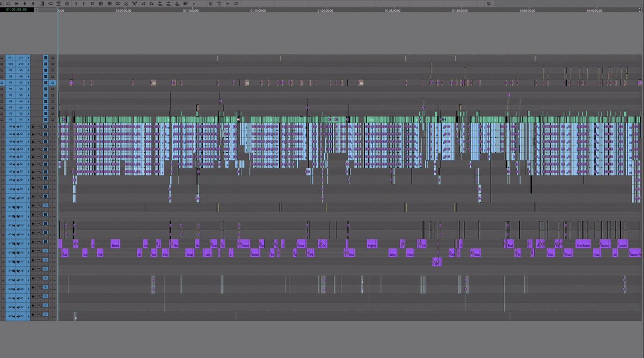Click the Mark Clip icon
Viewport: 644px width, 358px height.
[x=93, y=3]
